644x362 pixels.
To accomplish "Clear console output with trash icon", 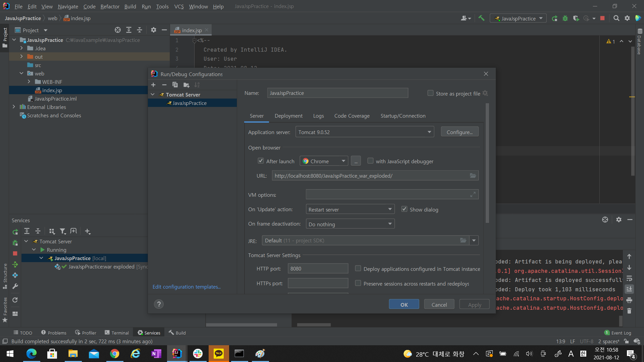I will (x=629, y=311).
